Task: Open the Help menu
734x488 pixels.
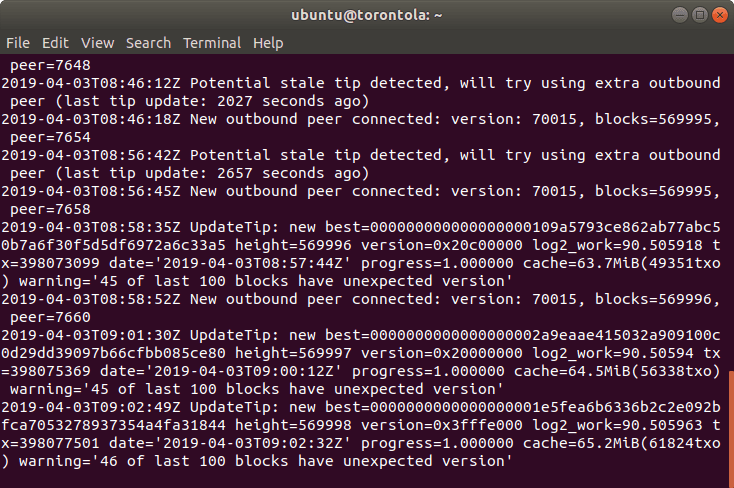Action: pos(268,43)
